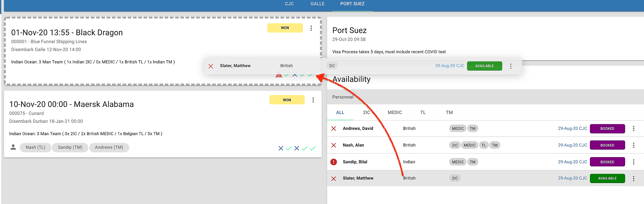Open the three-dot menu for Sandip, Bilal

[x=634, y=162]
